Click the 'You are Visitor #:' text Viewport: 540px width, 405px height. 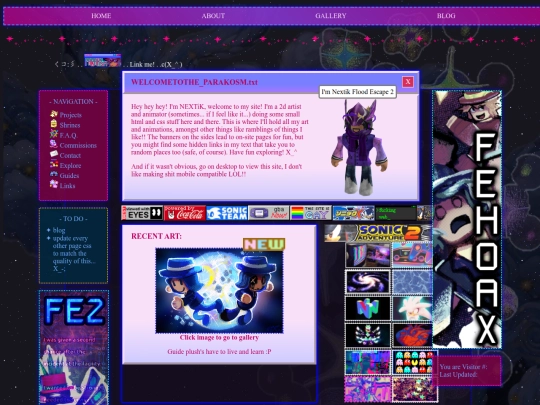click(464, 367)
